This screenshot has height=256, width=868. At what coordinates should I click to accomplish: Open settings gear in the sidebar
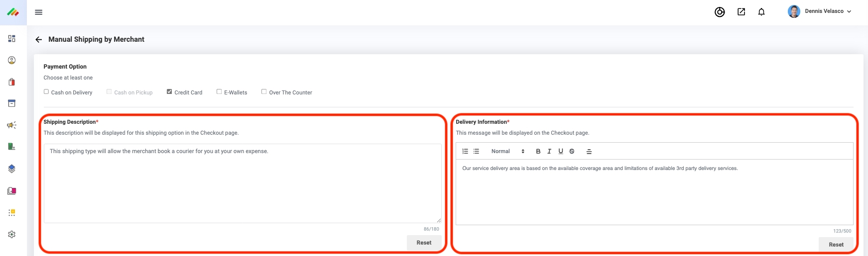12,235
